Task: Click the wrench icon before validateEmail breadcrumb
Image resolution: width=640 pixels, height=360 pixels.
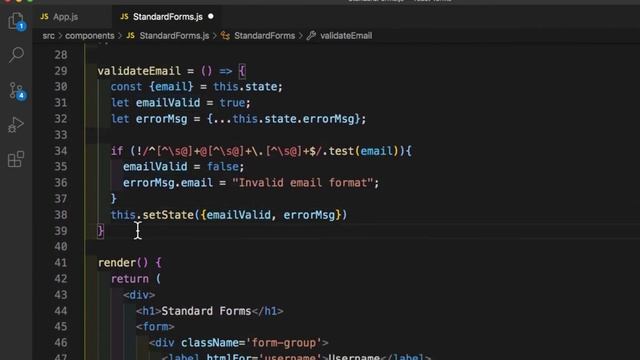Action: coord(311,36)
